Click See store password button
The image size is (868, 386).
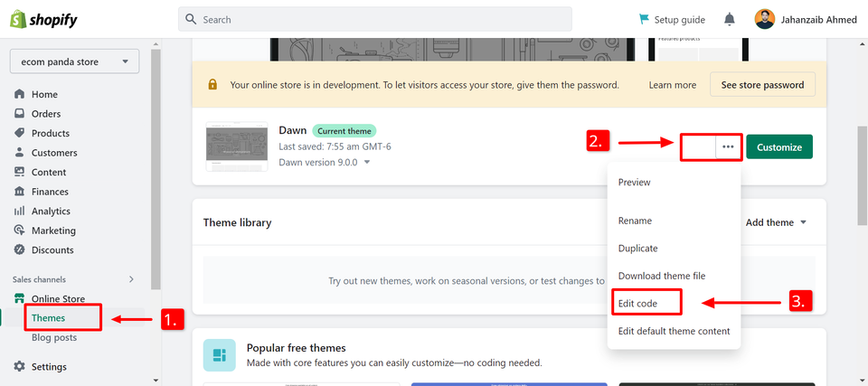point(762,85)
